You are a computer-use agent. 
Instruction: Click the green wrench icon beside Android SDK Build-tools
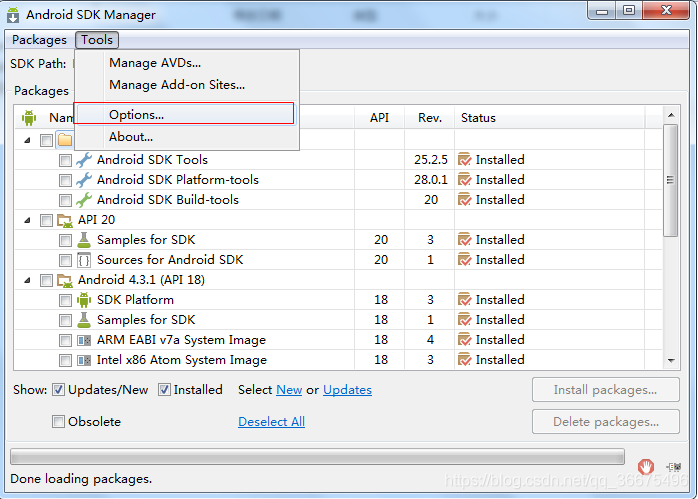click(84, 200)
